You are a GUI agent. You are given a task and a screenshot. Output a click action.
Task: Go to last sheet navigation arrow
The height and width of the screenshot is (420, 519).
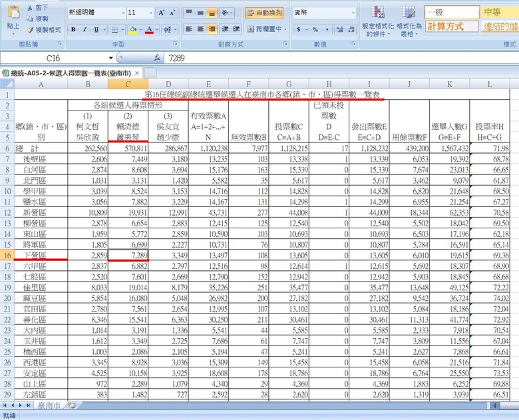[x=29, y=405]
